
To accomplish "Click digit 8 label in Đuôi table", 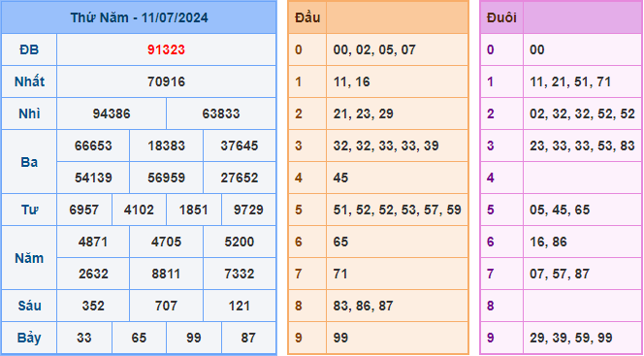I will pos(491,306).
